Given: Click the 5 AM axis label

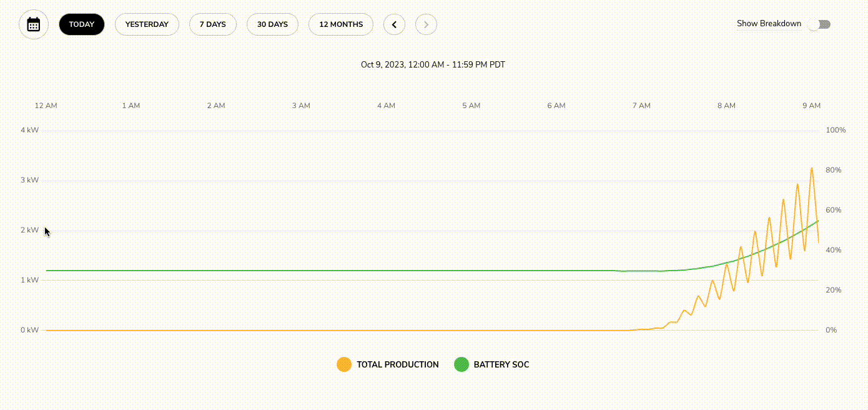Looking at the screenshot, I should 471,106.
